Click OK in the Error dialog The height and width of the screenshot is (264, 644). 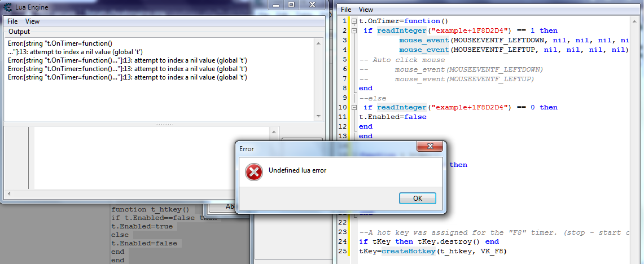coord(417,199)
